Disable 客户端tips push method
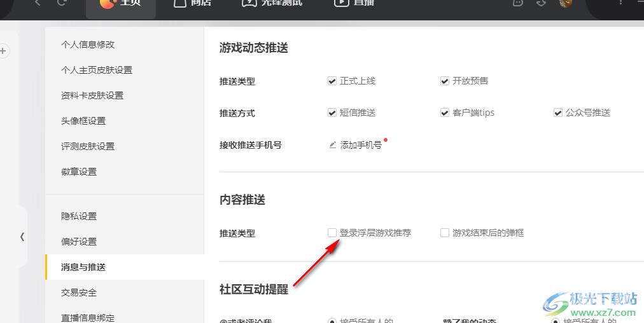644x323 pixels. (x=444, y=113)
